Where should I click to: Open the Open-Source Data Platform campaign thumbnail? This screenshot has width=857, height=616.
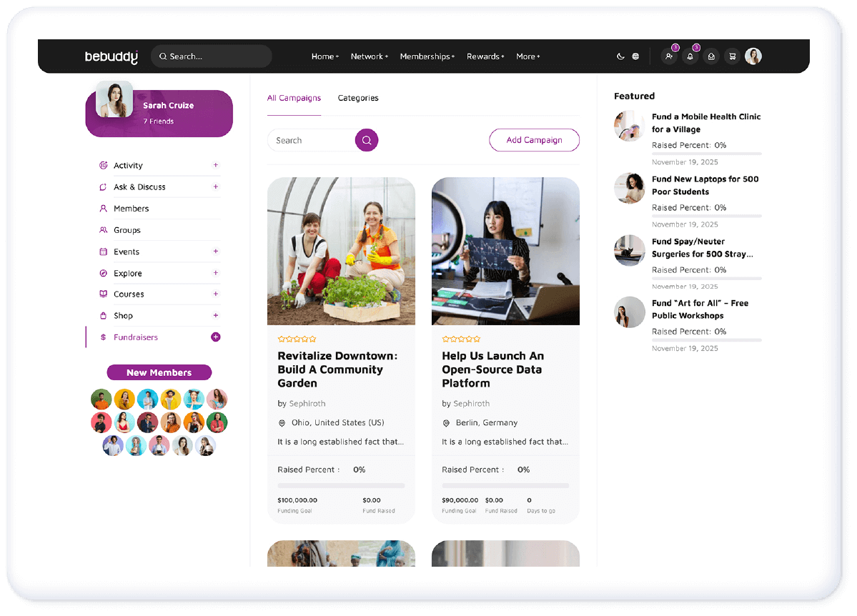click(x=505, y=251)
